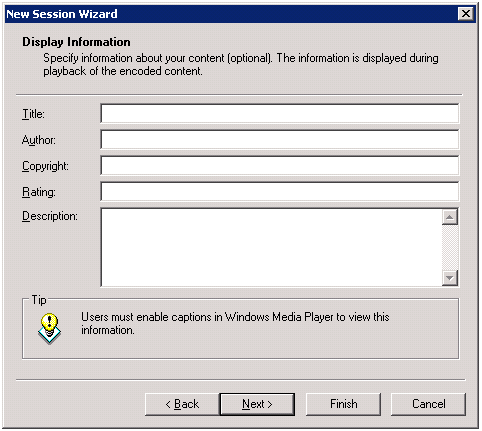The height and width of the screenshot is (431, 482).
Task: Click inside the Description text area
Action: pyautogui.click(x=272, y=247)
